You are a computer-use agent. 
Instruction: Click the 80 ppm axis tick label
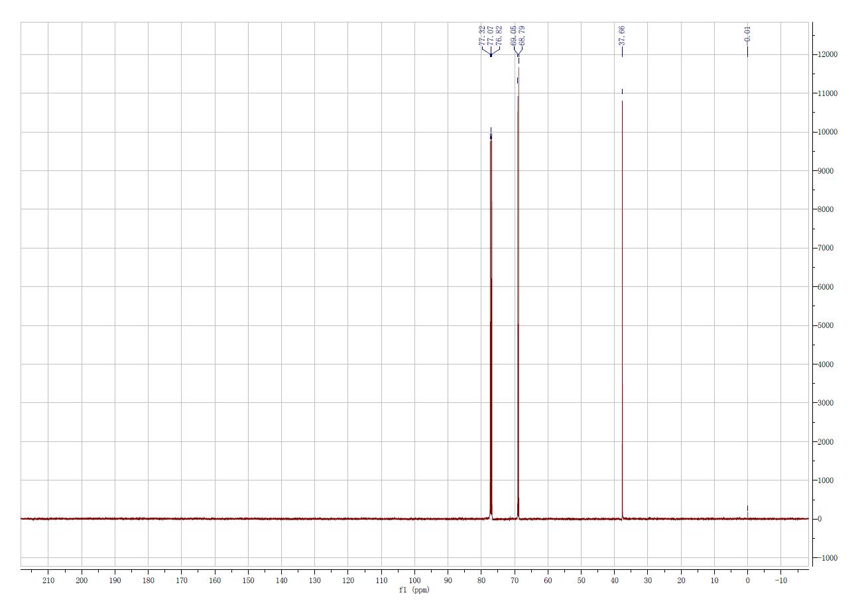pos(481,581)
